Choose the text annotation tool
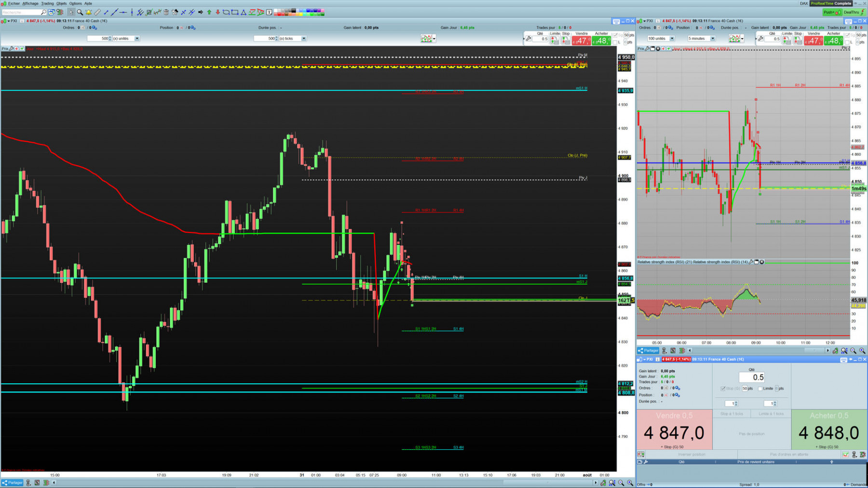The width and height of the screenshot is (868, 488). tap(269, 12)
